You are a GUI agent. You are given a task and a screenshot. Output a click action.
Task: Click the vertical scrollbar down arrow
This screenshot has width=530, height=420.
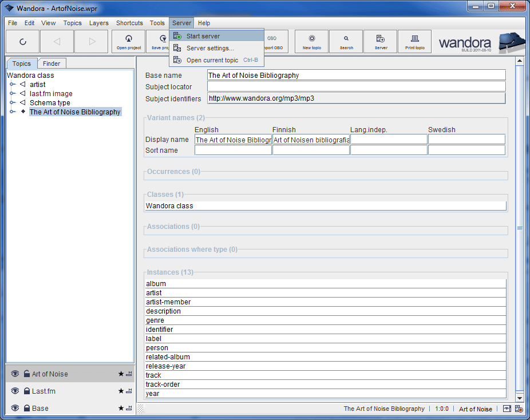[x=520, y=398]
